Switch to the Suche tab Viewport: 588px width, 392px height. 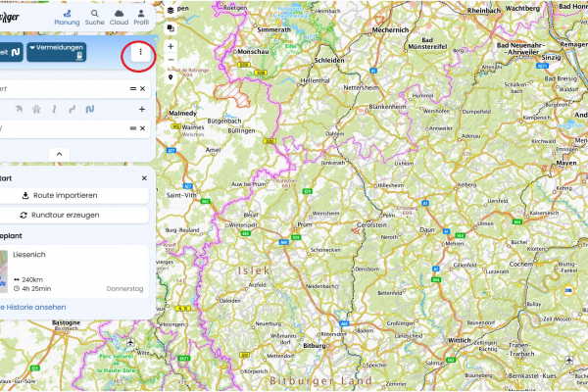[95, 14]
